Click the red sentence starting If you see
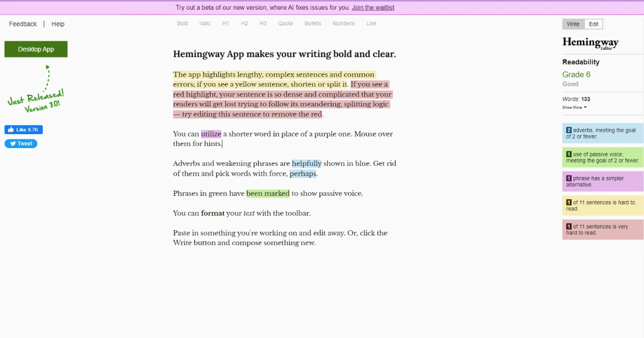 [x=282, y=99]
